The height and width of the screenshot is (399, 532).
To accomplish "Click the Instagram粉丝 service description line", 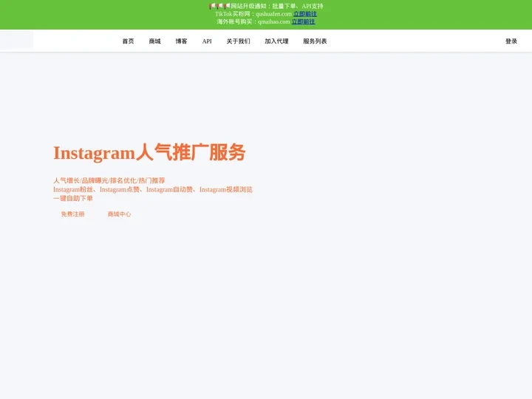I will tap(153, 189).
